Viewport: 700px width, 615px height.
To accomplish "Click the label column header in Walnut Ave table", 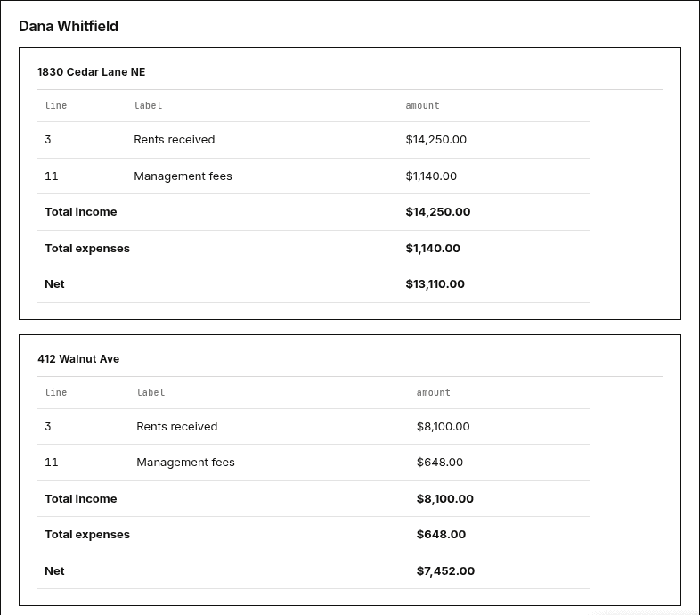I will point(151,392).
